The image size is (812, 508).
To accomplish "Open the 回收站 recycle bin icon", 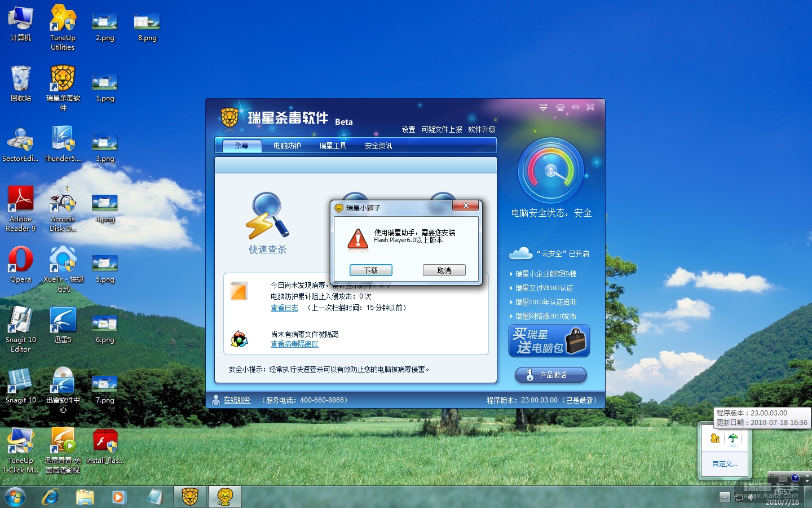I will coord(21,84).
